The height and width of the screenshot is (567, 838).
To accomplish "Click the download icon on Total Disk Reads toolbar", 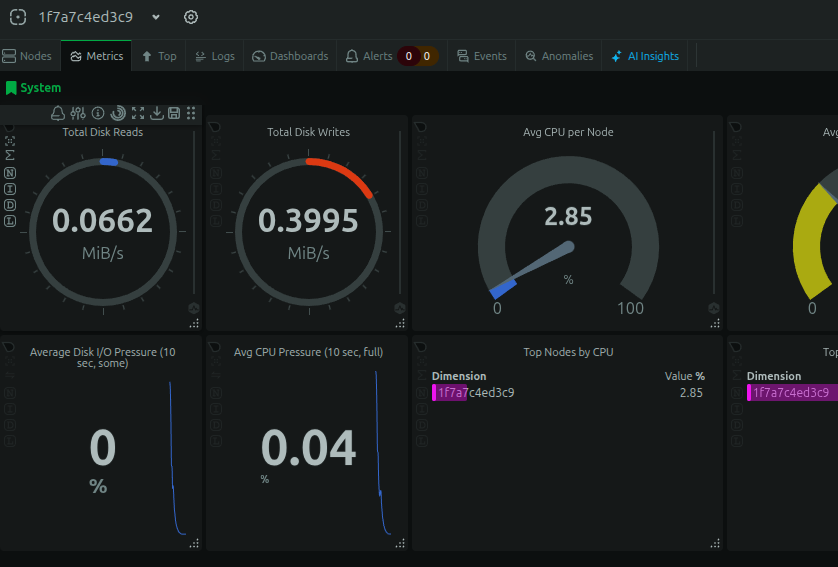I will pyautogui.click(x=157, y=113).
